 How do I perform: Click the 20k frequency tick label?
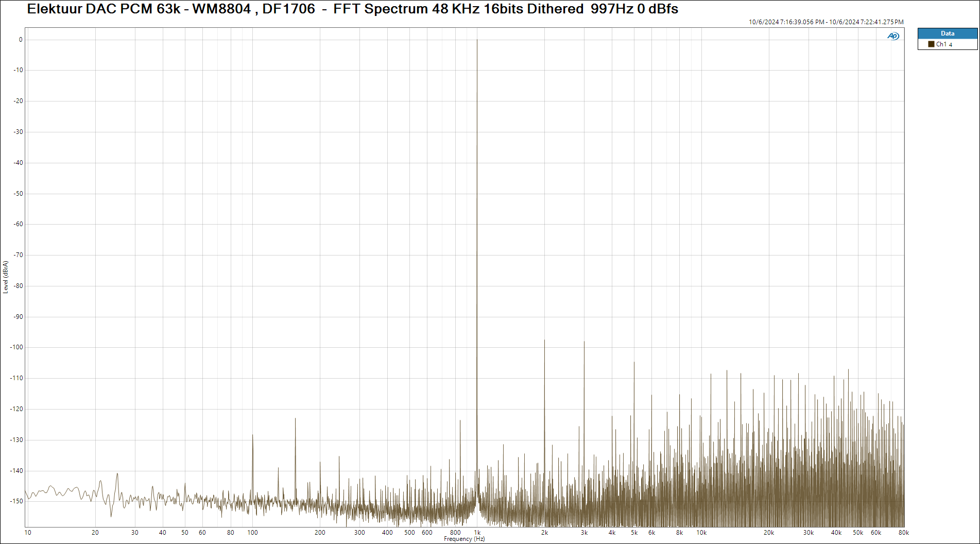tap(768, 533)
